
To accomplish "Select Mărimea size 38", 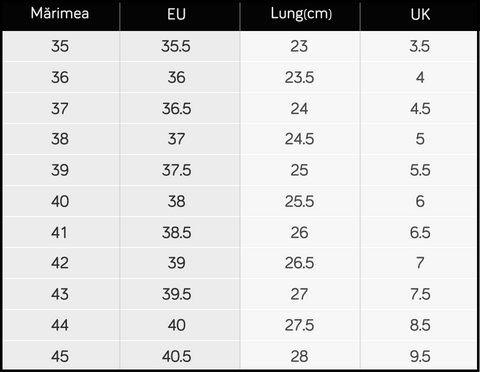I will coord(60,139).
